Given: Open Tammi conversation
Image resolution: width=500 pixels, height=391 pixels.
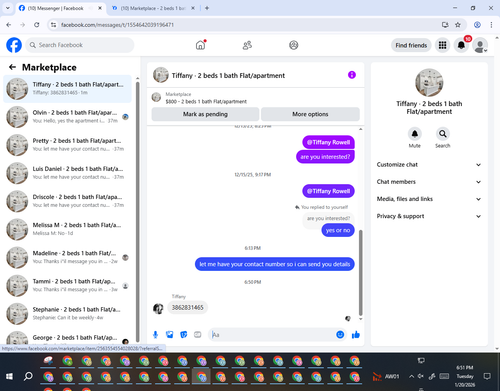Looking at the screenshot, I should pos(67,285).
